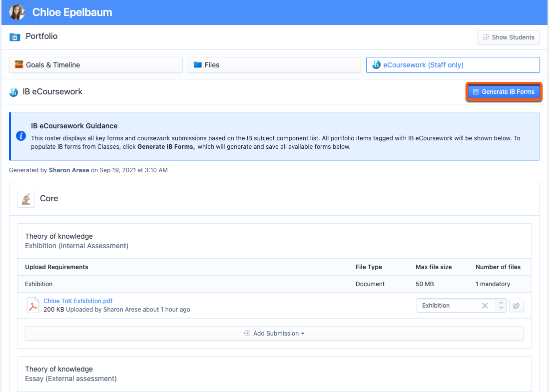This screenshot has height=392, width=549.
Task: Click the Goals & Timeline chest icon
Action: [x=19, y=64]
